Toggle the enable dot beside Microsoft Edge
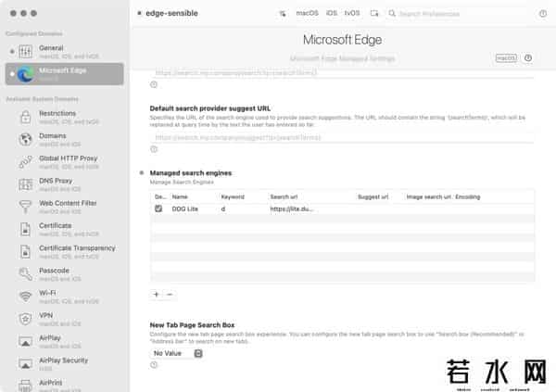556x392 pixels. pos(12,74)
